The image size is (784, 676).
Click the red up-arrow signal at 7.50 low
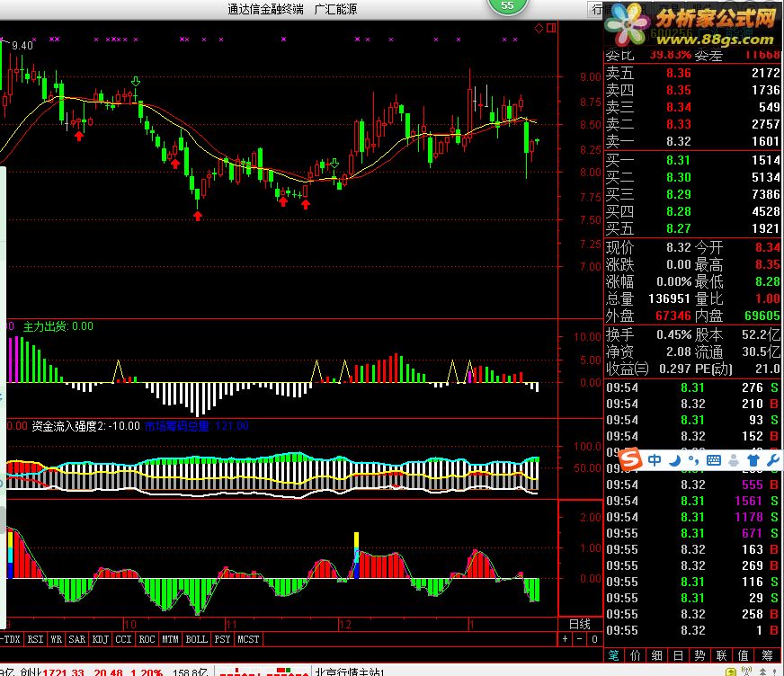coord(198,216)
